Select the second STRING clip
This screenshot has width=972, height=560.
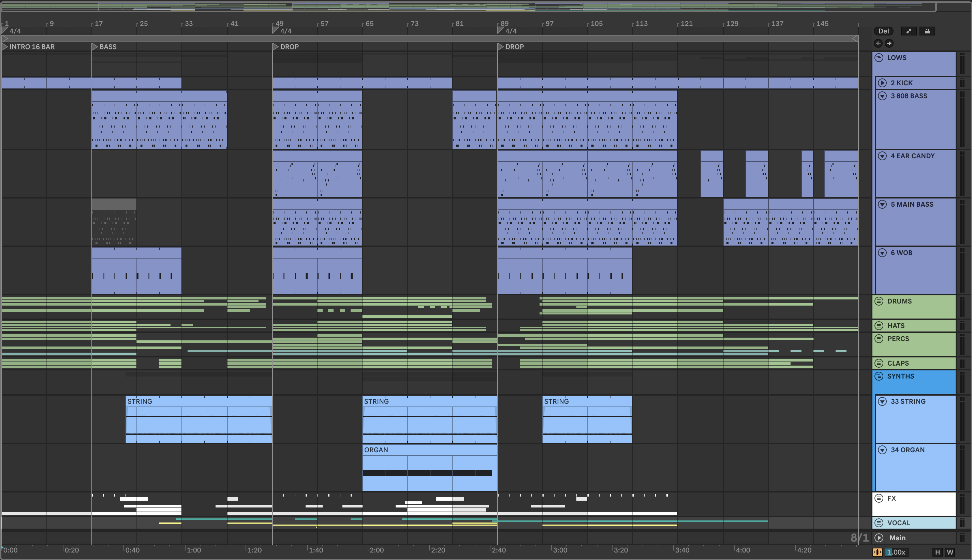[x=430, y=419]
